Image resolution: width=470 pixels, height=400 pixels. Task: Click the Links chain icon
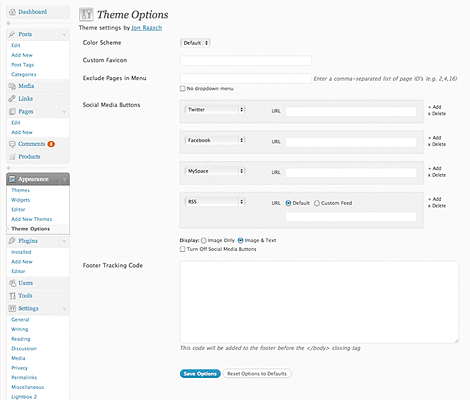tap(12, 99)
